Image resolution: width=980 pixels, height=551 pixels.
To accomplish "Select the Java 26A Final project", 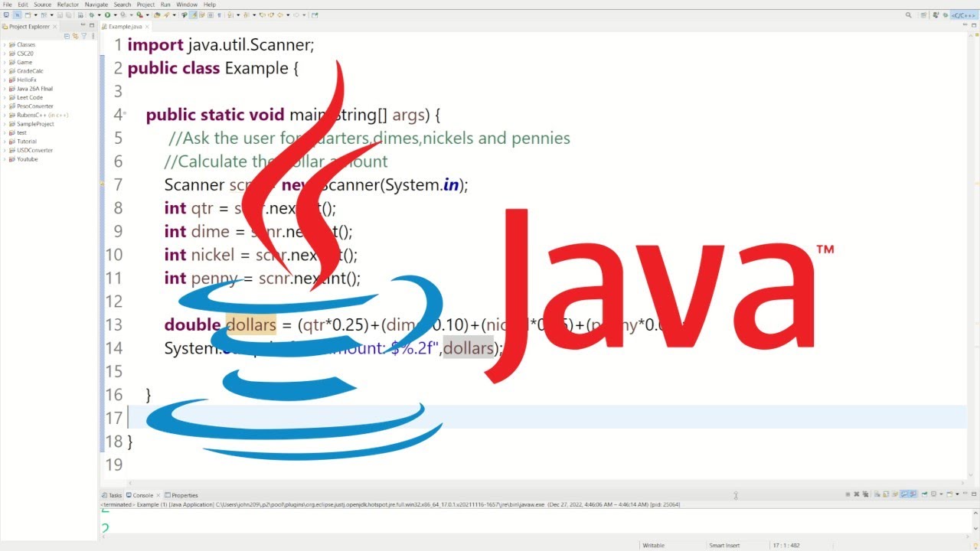I will (34, 89).
